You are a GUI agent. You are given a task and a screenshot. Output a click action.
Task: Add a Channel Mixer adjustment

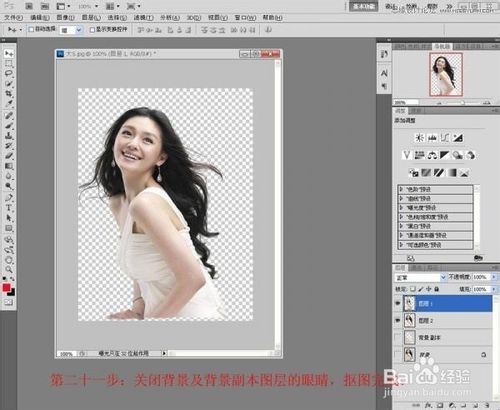471,155
